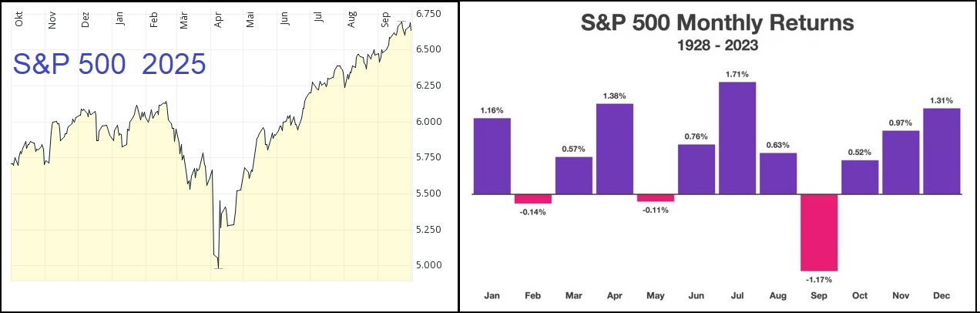The height and width of the screenshot is (313, 980).
Task: Click the "S&P 500 Monthly Returns" title
Action: [x=717, y=23]
